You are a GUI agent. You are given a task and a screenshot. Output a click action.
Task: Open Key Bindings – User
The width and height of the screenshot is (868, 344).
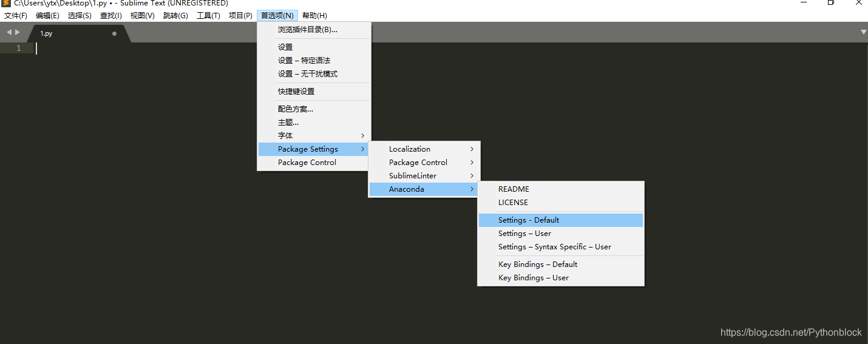tap(561, 277)
